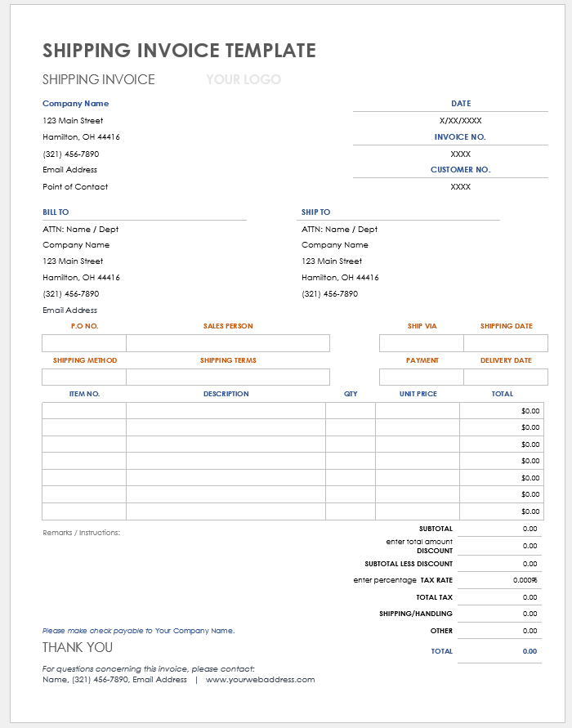
Task: Click the value under CUSTOMER NO.
Action: 460,186
